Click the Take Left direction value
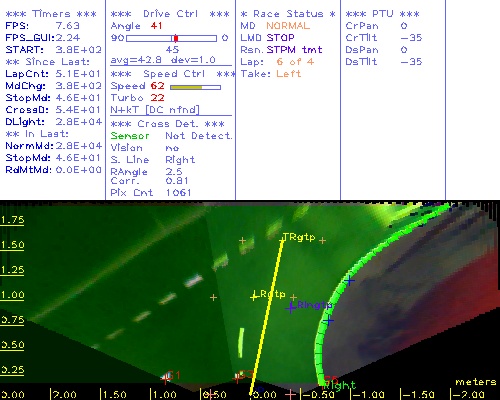Image resolution: width=500 pixels, height=400 pixels. tap(289, 74)
